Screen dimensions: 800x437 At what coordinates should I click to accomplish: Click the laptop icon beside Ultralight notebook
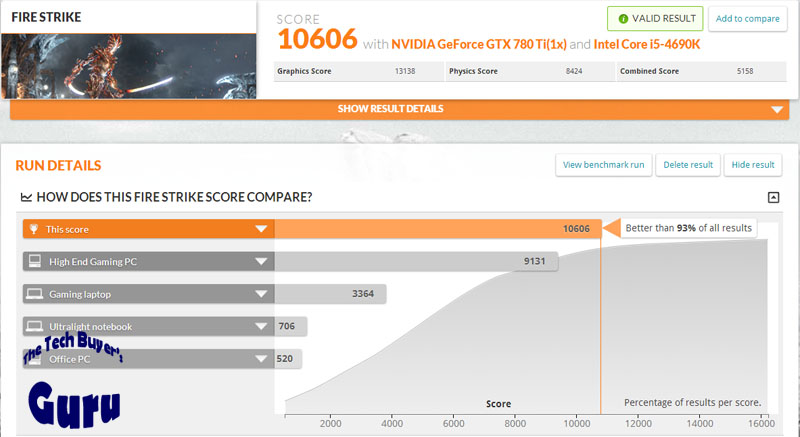[34, 326]
